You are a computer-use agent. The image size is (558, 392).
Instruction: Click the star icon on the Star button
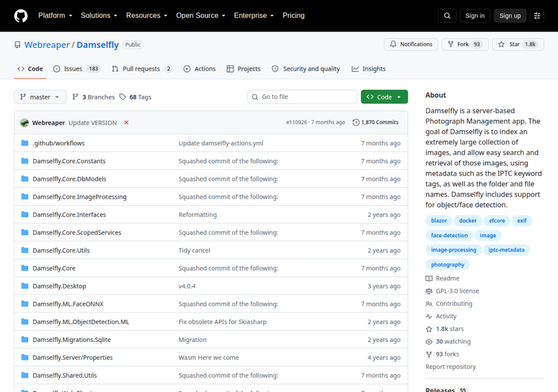[x=501, y=44]
